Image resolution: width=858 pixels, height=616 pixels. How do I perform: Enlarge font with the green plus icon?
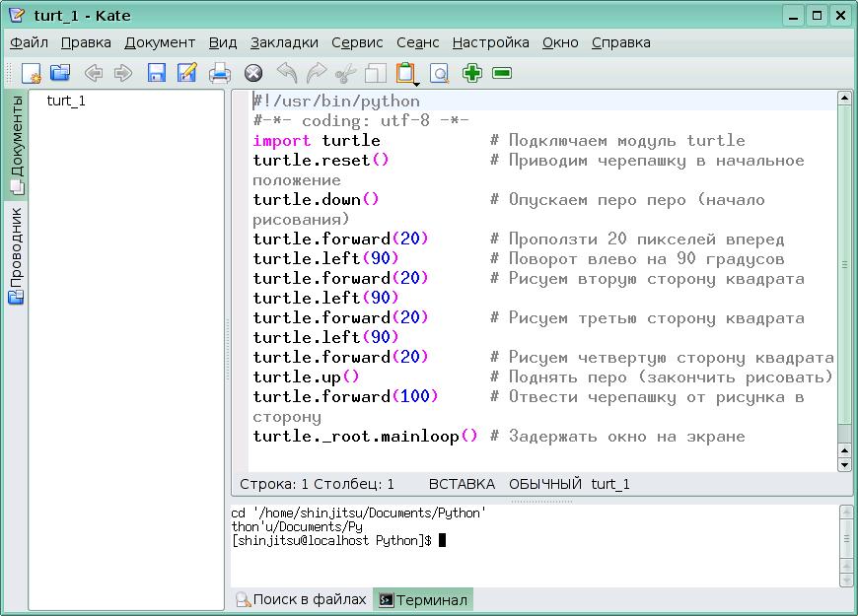472,73
